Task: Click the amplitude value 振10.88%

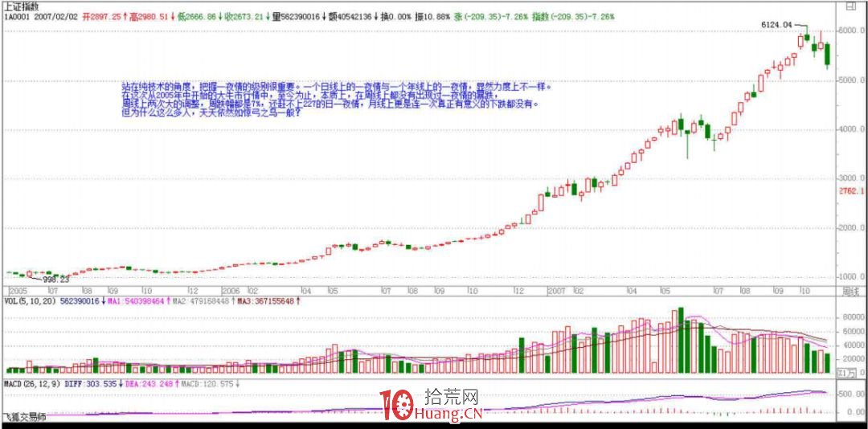Action: click(432, 17)
